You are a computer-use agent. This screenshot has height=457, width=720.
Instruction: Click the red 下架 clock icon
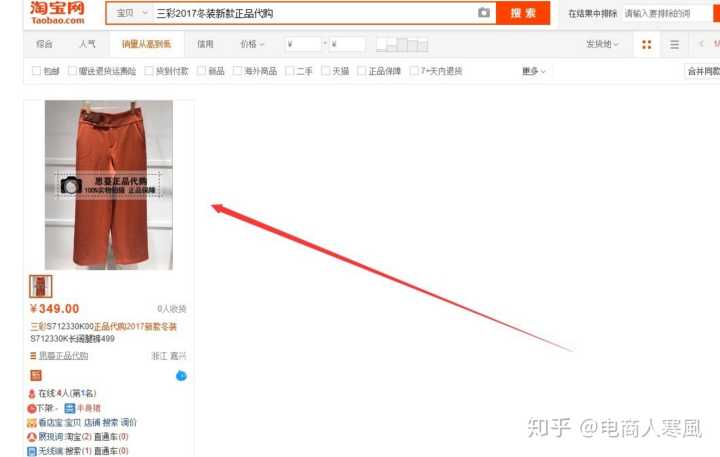32,408
